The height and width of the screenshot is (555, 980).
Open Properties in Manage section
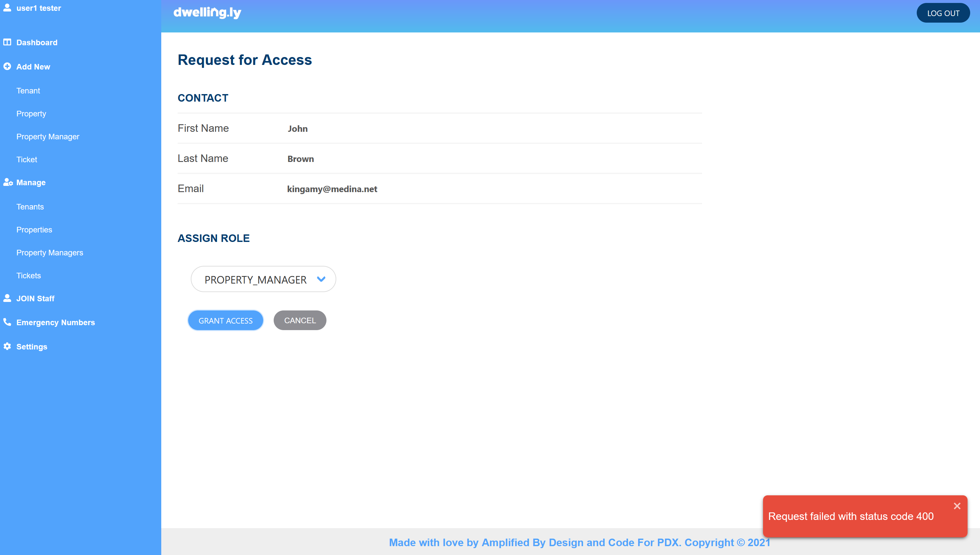[x=34, y=229]
